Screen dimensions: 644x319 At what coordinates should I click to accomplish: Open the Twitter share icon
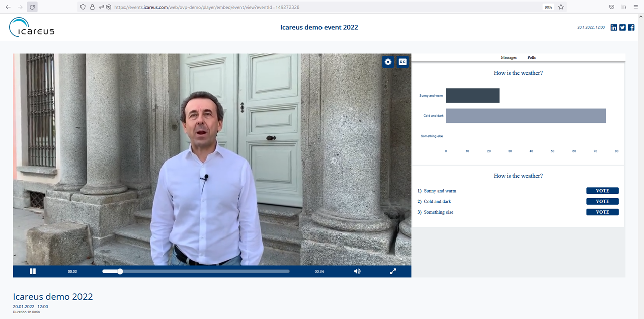[622, 27]
